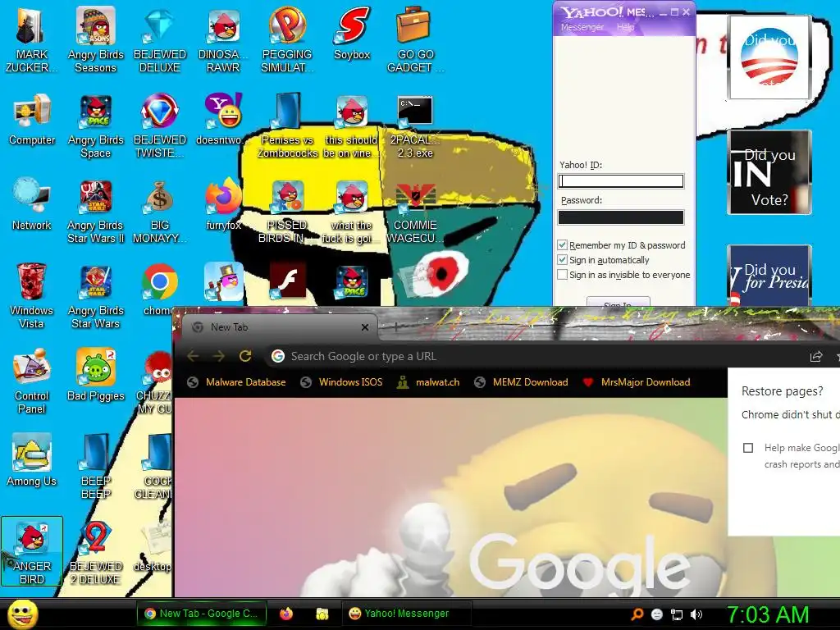Switch to Yahoo! Messenger taskbar button
Screen dimensions: 840x630
406,614
